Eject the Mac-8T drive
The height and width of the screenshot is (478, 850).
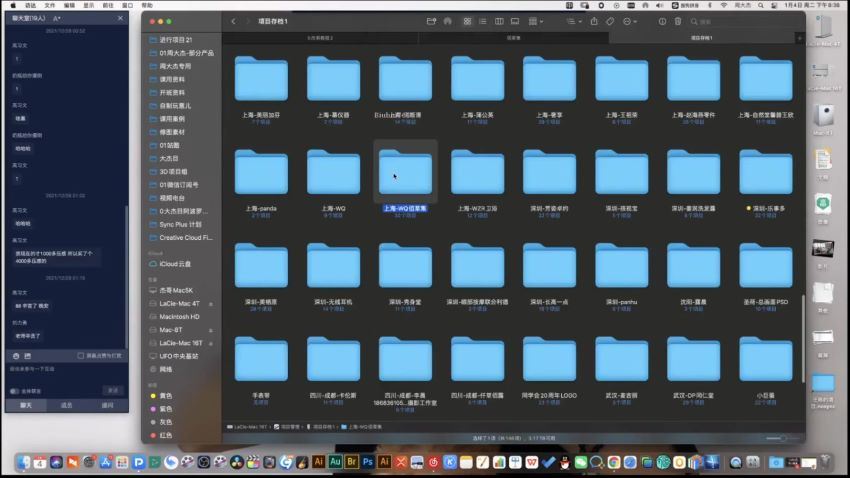coord(211,330)
